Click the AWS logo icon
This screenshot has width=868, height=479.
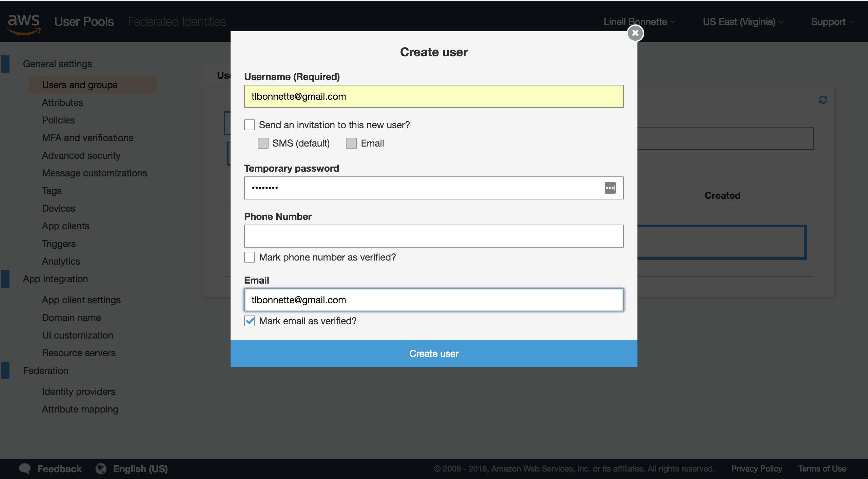(24, 24)
